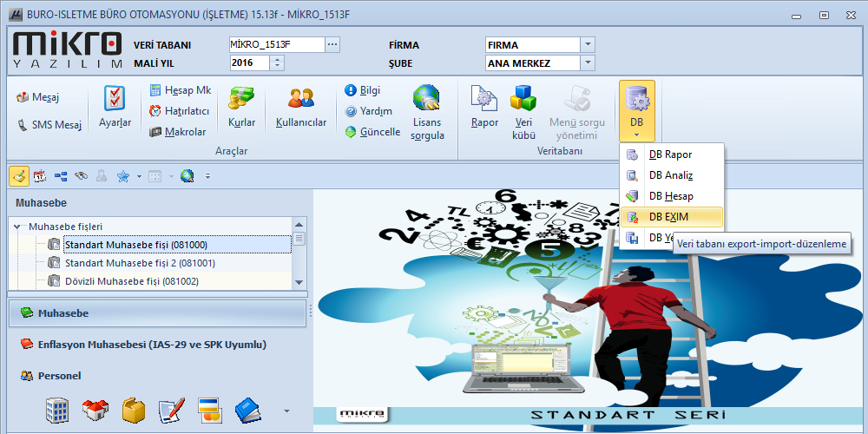Open the DB dropdown button
This screenshot has height=434, width=868.
[636, 111]
